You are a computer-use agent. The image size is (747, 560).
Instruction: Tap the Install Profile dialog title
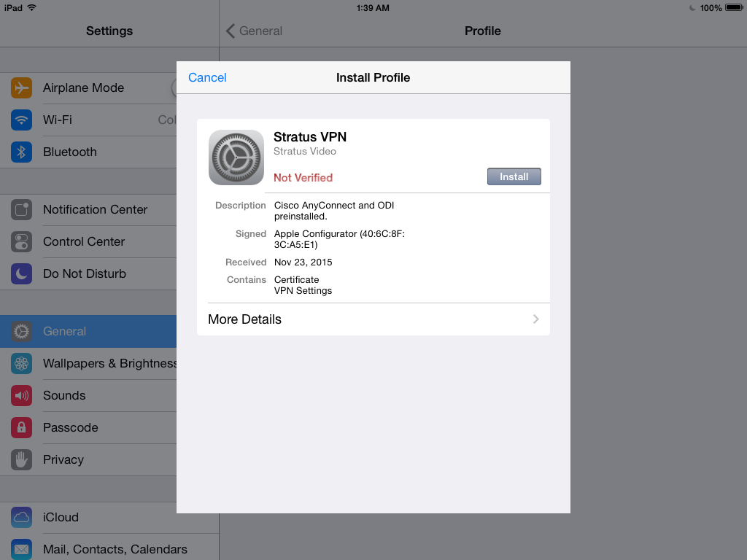coord(373,77)
